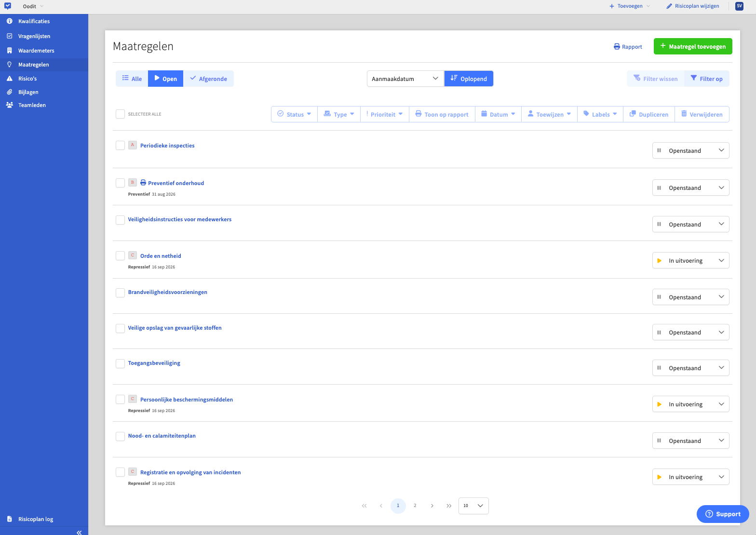Jump to the last page
The height and width of the screenshot is (535, 756).
tap(449, 506)
